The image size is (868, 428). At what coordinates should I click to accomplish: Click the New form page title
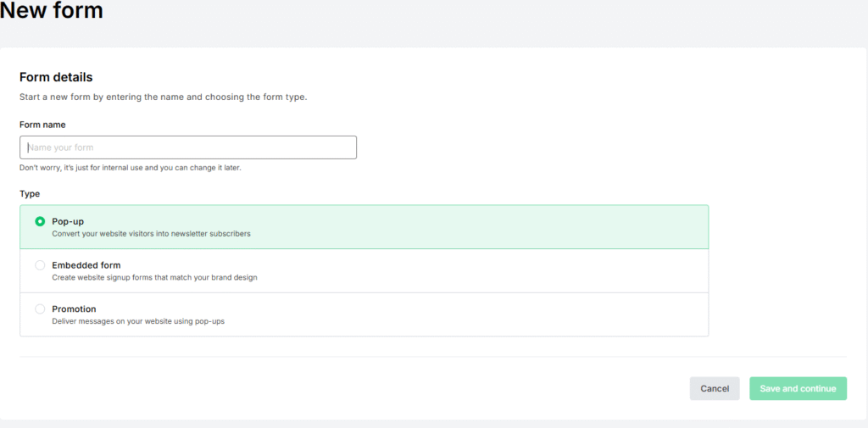click(x=52, y=10)
